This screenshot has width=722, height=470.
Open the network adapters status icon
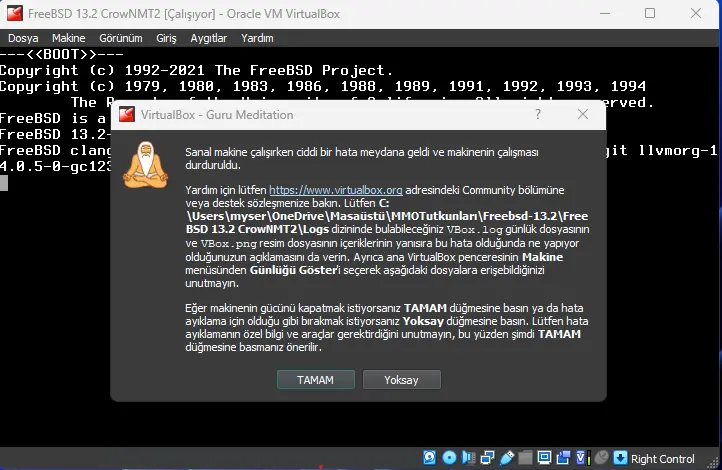487,458
